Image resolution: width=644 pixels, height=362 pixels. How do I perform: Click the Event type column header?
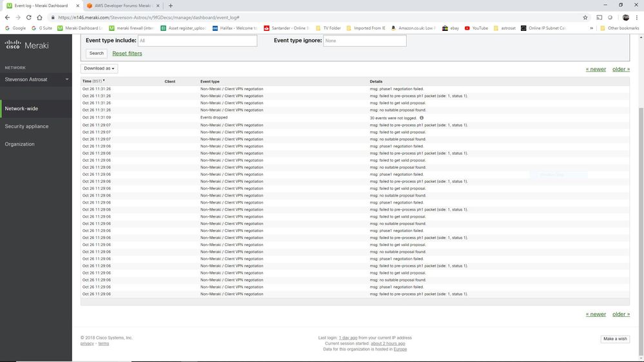click(x=210, y=81)
